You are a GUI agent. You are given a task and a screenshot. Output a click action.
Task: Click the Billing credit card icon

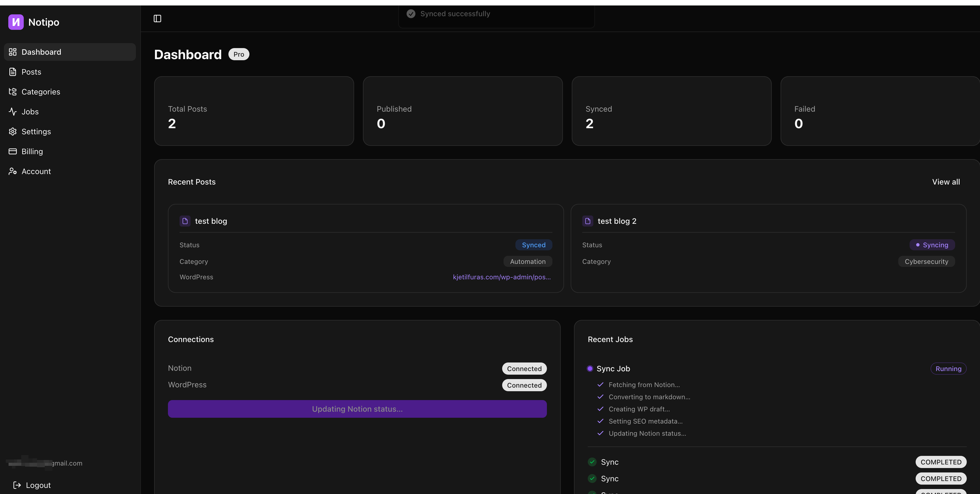click(12, 151)
